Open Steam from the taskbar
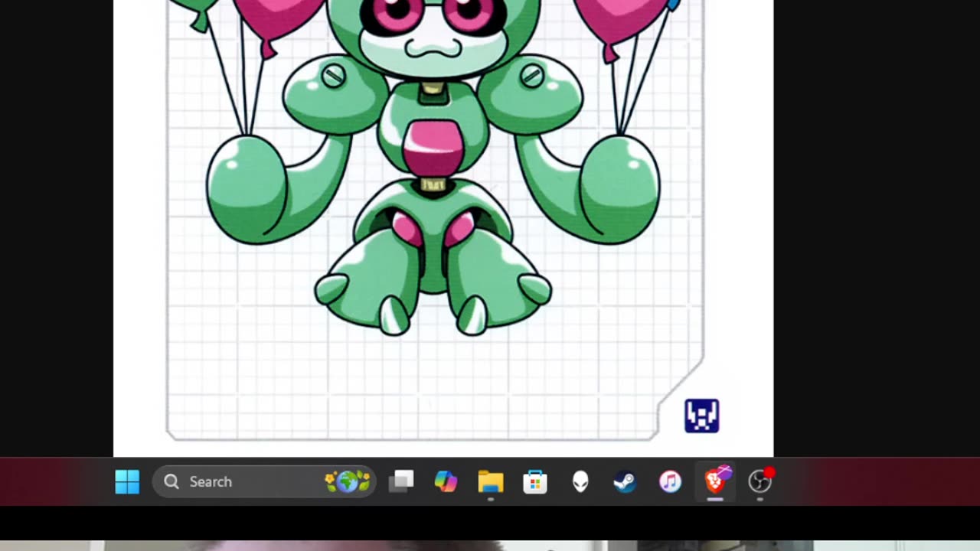980x551 pixels. [625, 481]
